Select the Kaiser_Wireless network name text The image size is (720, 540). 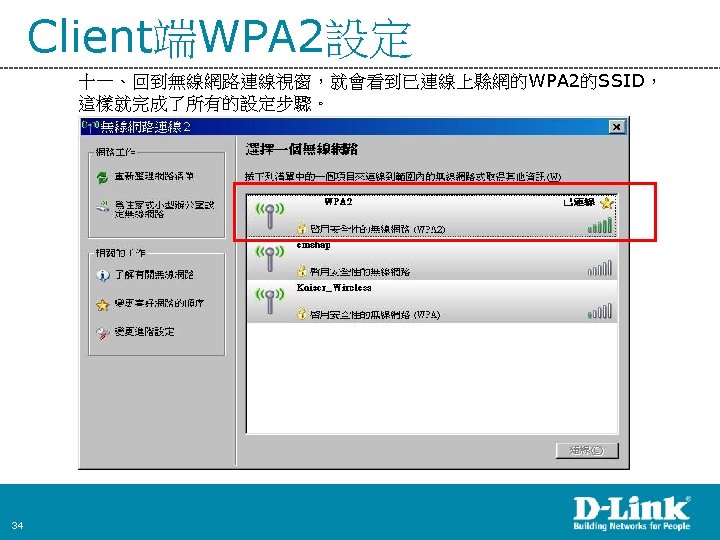point(334,288)
